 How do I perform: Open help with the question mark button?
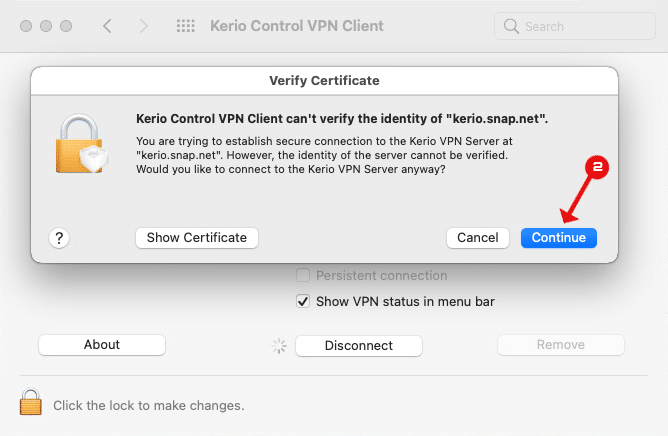tap(59, 238)
